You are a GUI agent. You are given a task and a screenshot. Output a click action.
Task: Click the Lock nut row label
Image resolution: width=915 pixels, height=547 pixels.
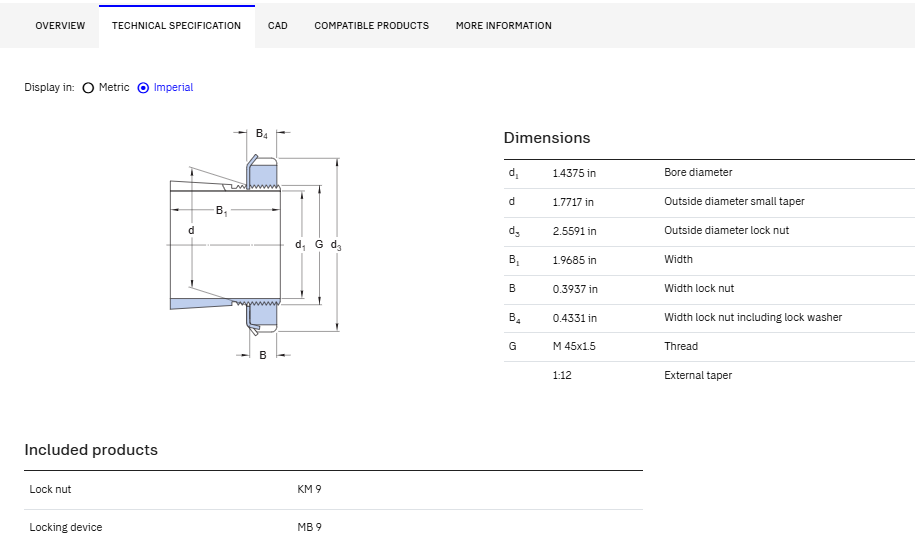(50, 489)
